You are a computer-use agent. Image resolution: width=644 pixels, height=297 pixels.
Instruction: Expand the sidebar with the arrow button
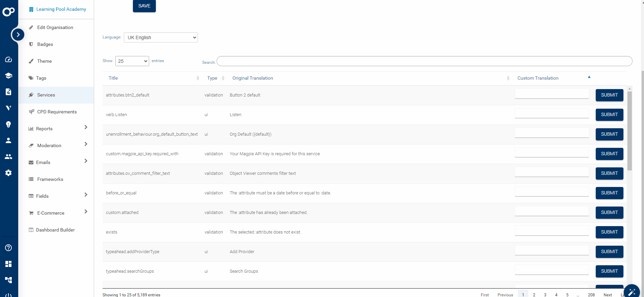[x=18, y=34]
